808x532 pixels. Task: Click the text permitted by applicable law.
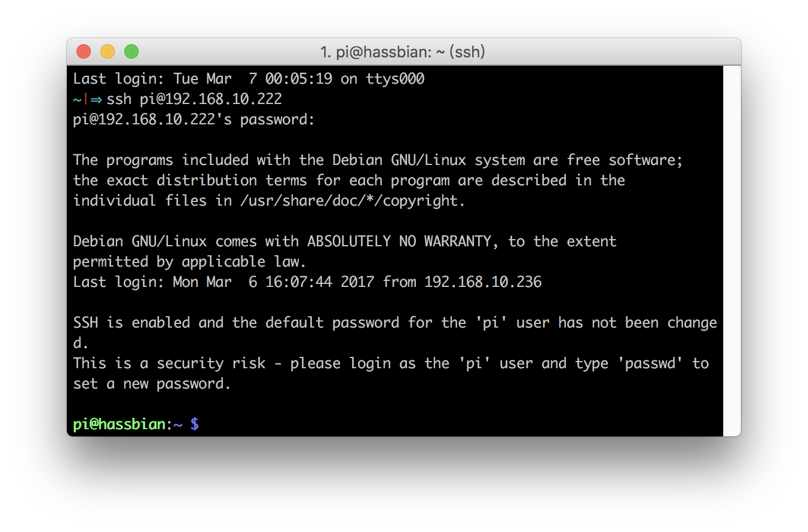tap(189, 262)
